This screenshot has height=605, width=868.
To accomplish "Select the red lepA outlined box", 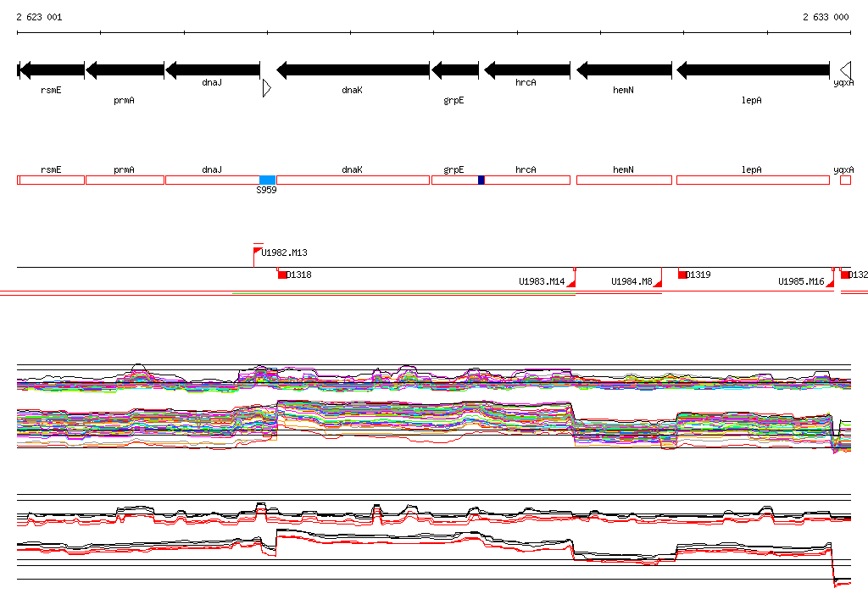I will click(x=753, y=180).
